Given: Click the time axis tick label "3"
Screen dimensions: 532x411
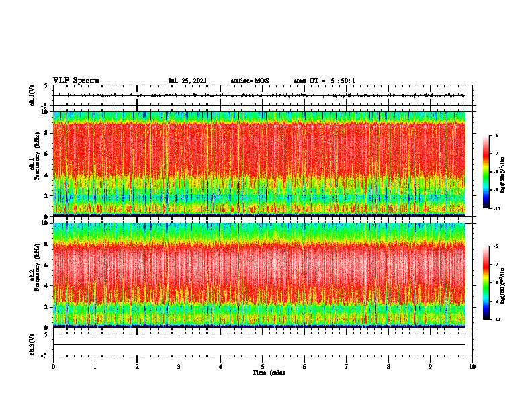Looking at the screenshot, I should tap(179, 367).
